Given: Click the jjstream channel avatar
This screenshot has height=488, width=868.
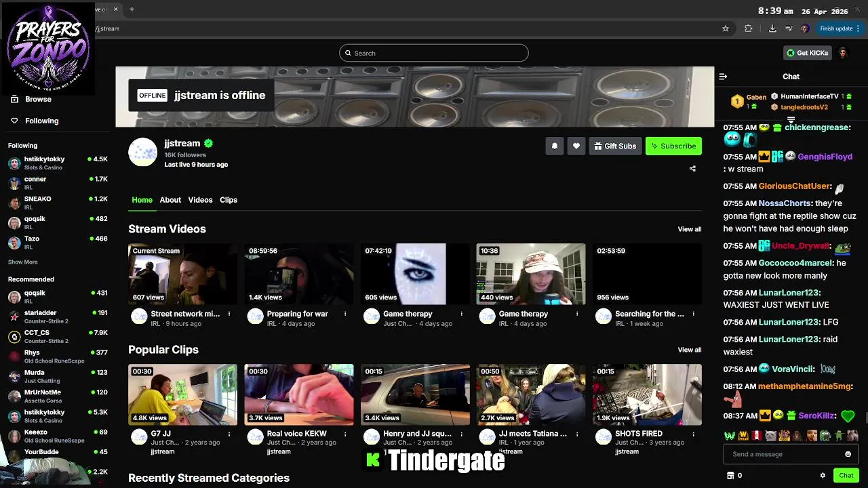Looking at the screenshot, I should click(x=142, y=152).
